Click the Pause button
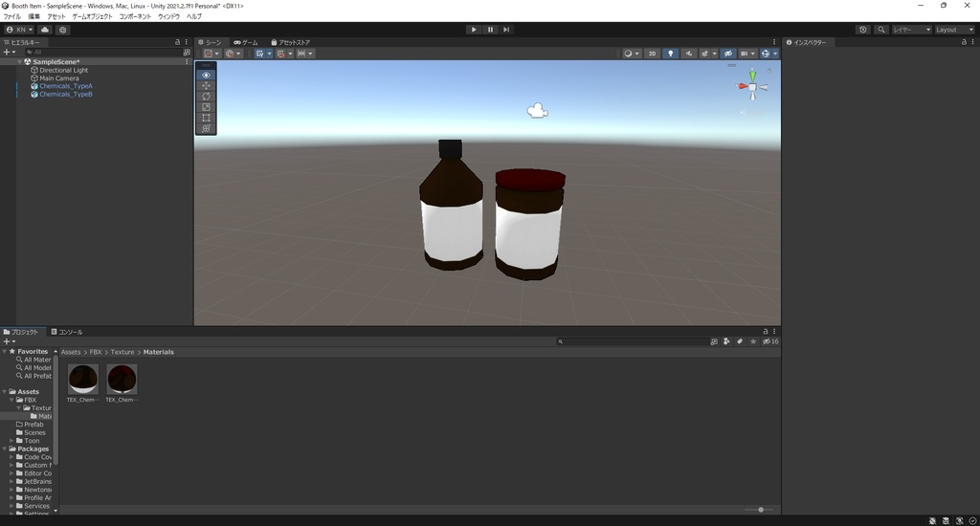980x526 pixels. 490,30
